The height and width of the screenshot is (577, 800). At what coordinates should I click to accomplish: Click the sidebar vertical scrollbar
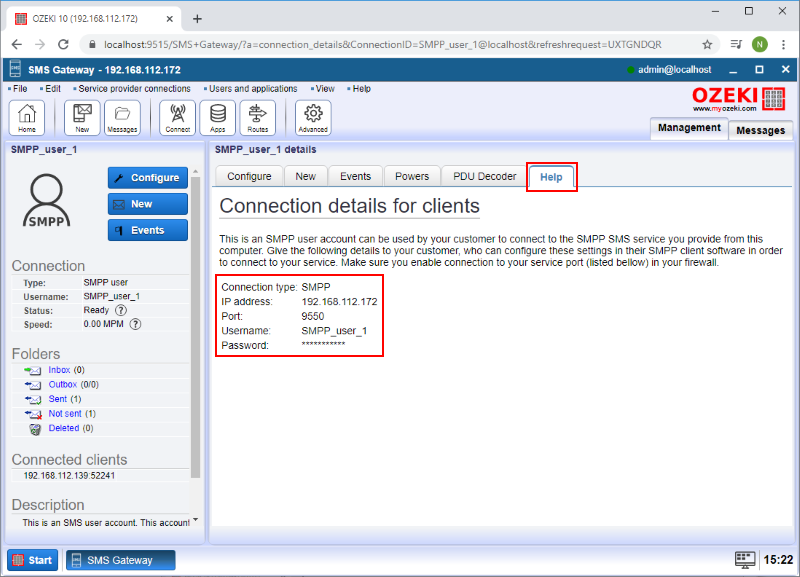tap(195, 327)
